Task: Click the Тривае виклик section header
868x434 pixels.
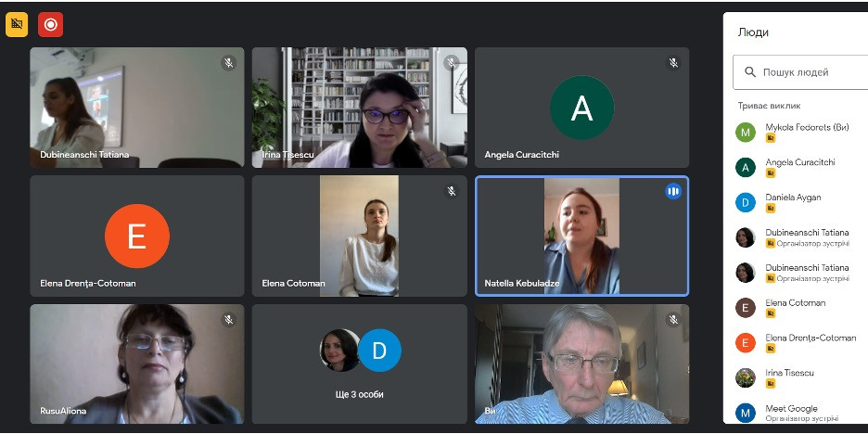Action: click(769, 105)
